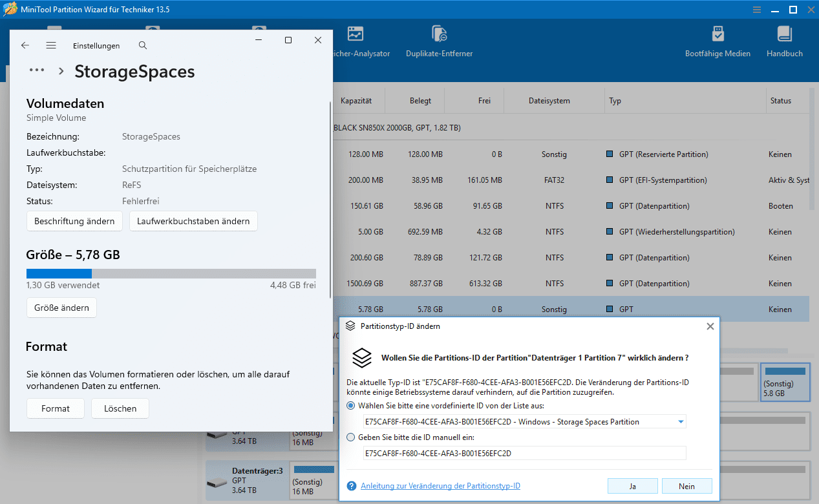The image size is (819, 504).
Task: Select the 1500.69 GB NTFS partition row
Action: (571, 284)
